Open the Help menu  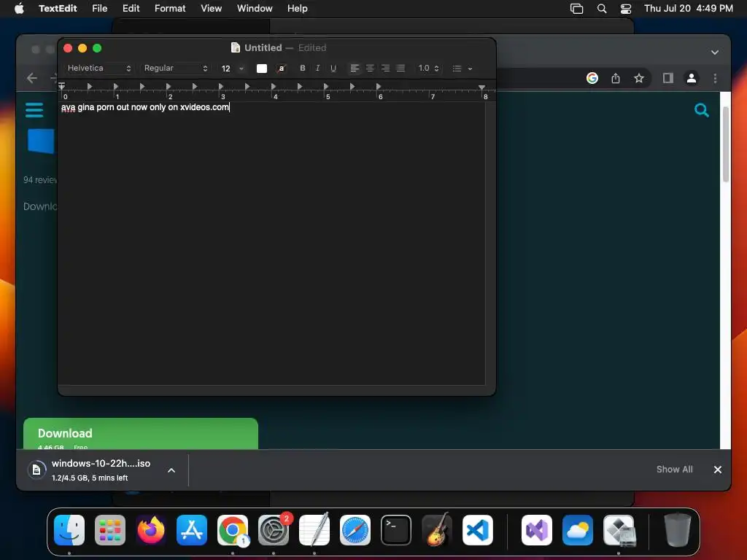click(298, 8)
